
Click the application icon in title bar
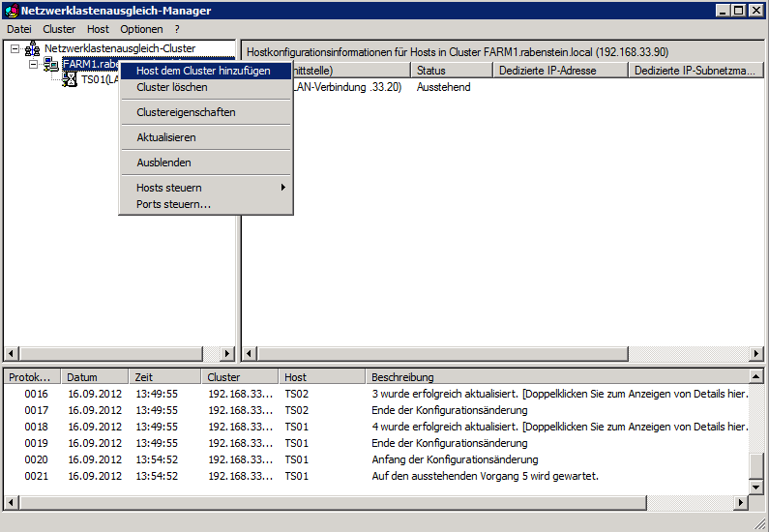click(11, 11)
